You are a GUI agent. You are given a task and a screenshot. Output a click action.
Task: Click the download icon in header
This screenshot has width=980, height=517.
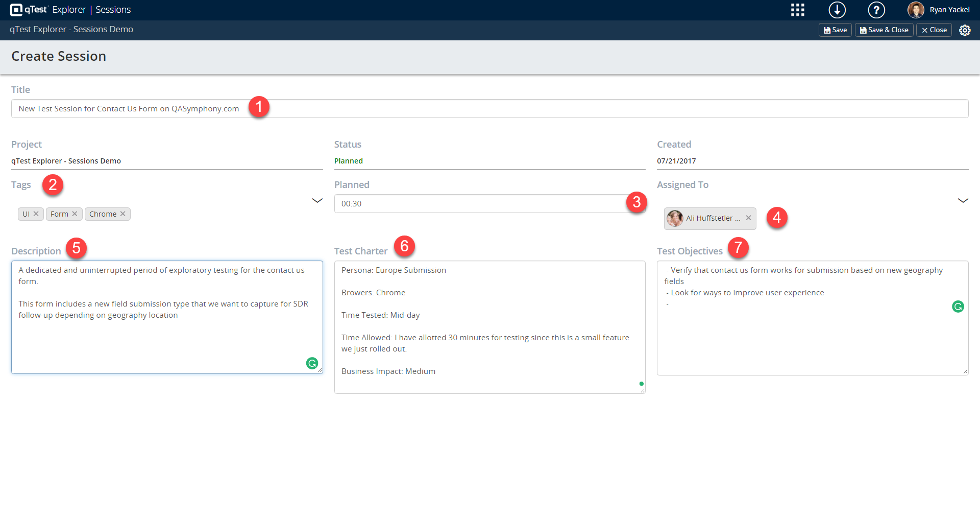[837, 10]
